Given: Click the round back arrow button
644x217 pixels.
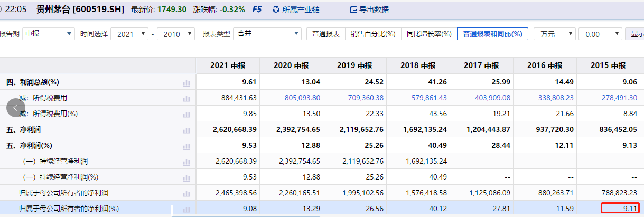Looking at the screenshot, I should point(16,107).
